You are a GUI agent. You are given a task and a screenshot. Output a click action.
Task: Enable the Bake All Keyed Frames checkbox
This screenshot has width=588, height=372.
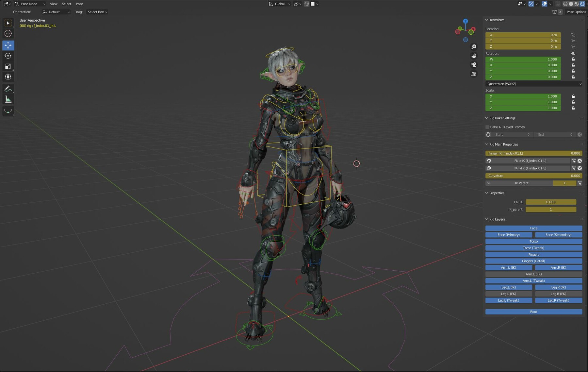(487, 127)
